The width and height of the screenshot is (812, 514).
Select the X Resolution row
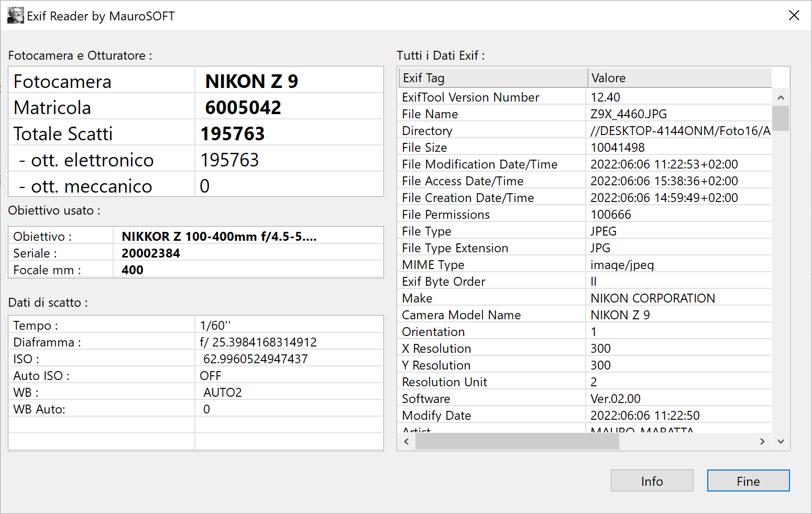(x=585, y=349)
